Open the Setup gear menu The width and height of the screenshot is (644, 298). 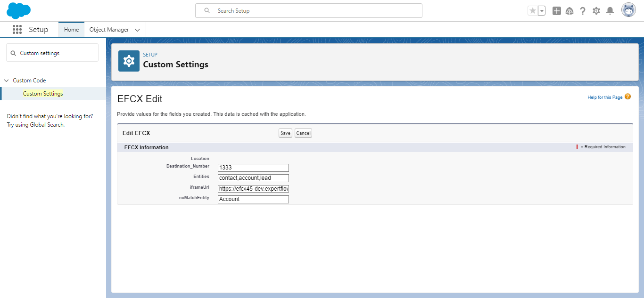(596, 11)
